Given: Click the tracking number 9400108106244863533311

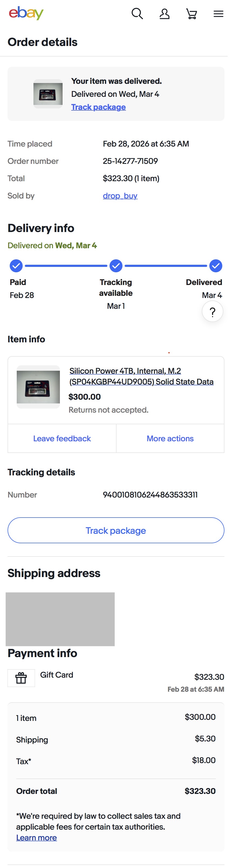Looking at the screenshot, I should (x=150, y=495).
